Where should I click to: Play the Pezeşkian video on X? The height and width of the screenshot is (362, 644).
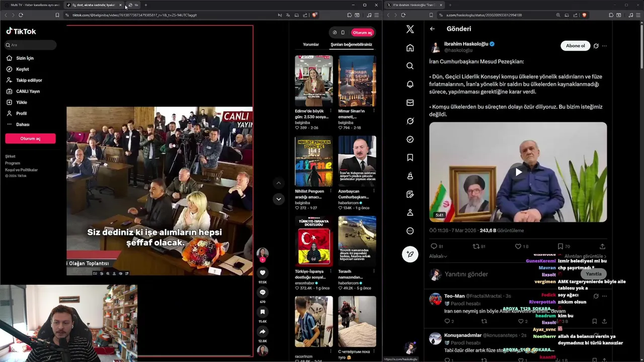pos(518,172)
